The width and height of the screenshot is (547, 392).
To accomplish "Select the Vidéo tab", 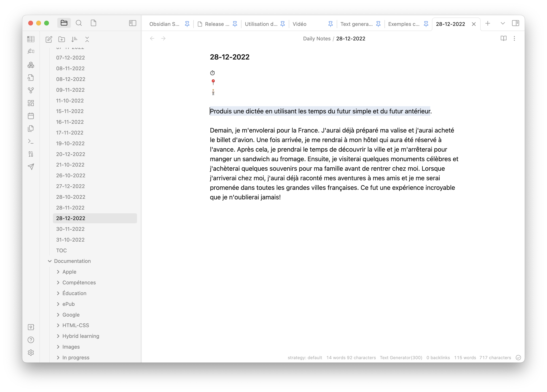I will [299, 23].
